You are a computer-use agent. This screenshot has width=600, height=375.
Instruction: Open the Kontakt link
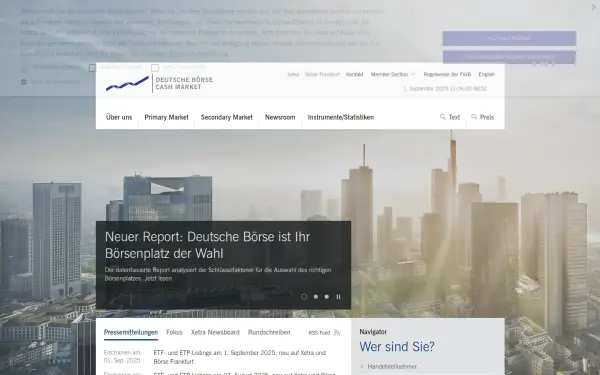354,74
